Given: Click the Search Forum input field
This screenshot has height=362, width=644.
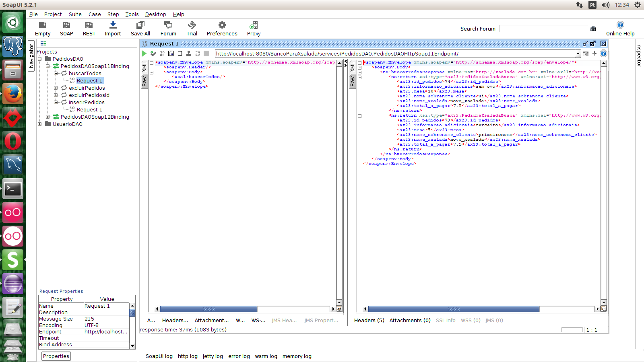Looking at the screenshot, I should (544, 29).
